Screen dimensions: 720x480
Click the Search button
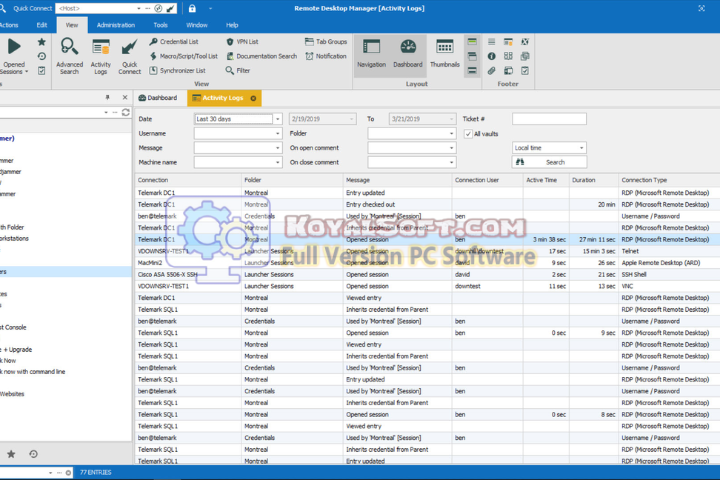point(549,162)
